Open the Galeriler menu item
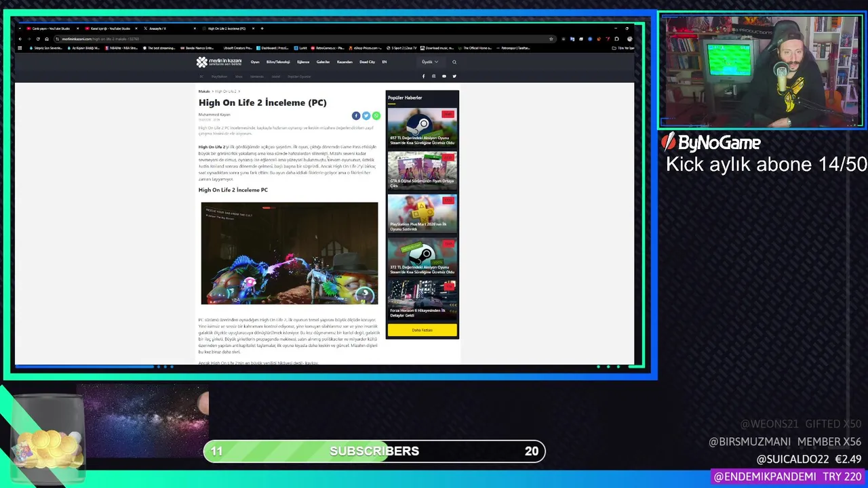The image size is (868, 488). click(x=323, y=62)
